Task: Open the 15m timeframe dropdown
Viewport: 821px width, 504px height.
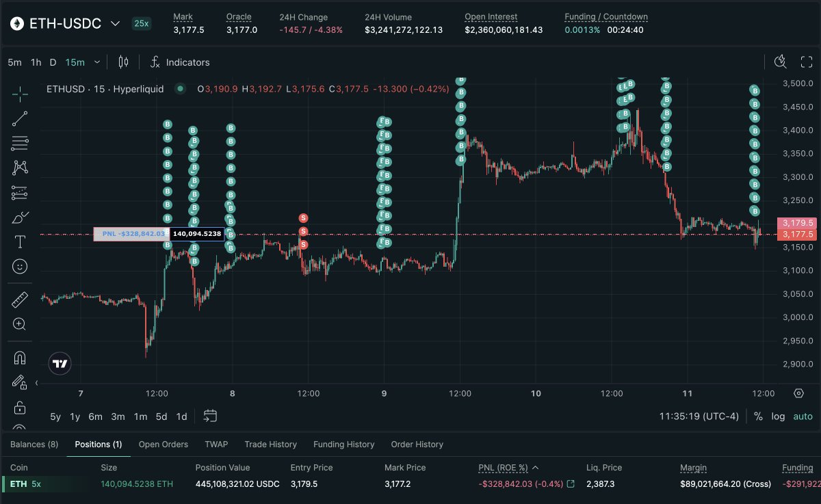Action: tap(96, 62)
